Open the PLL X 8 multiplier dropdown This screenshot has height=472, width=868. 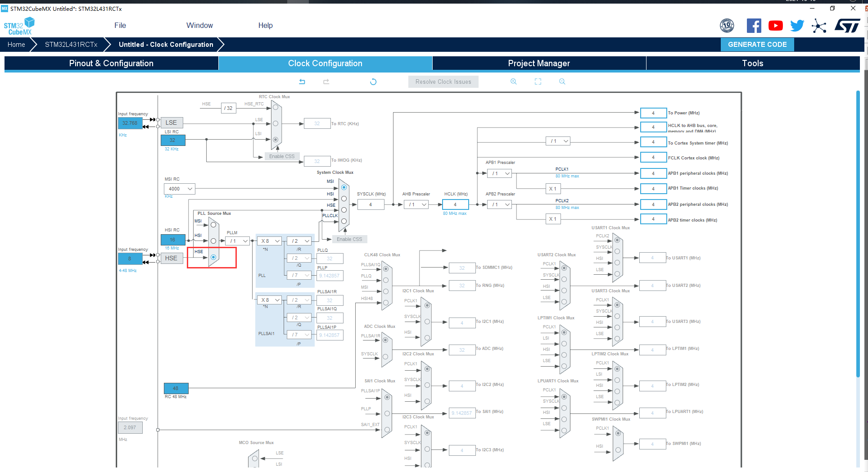[x=270, y=241]
